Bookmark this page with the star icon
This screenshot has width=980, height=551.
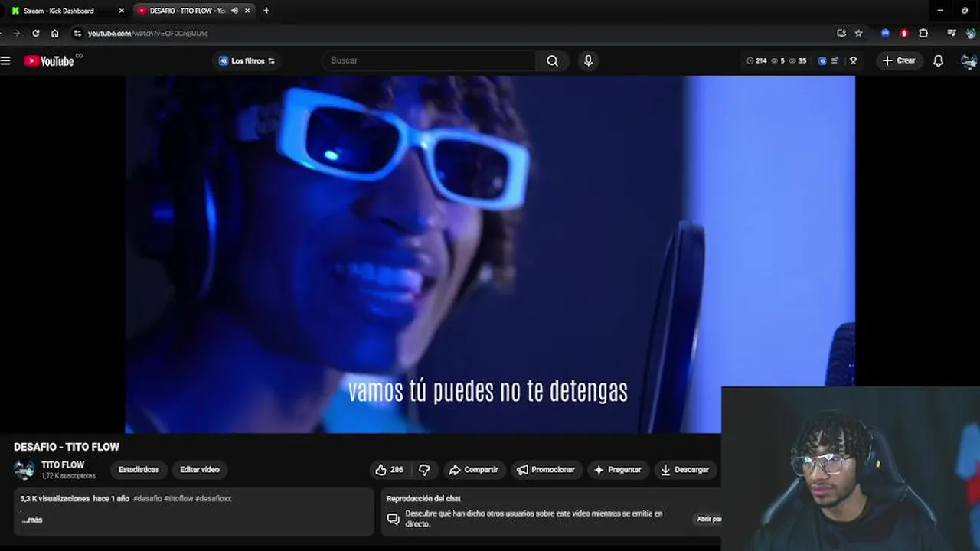coord(858,33)
